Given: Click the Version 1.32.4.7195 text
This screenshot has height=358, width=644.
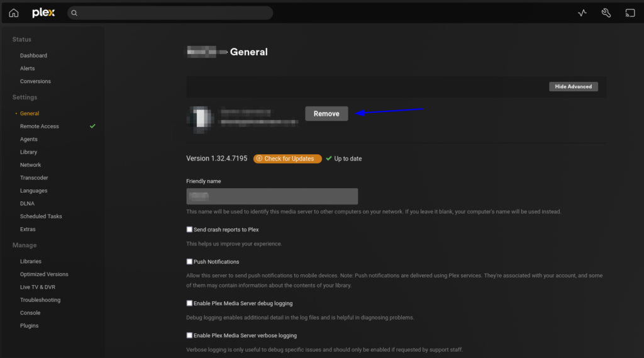Looking at the screenshot, I should pos(217,159).
